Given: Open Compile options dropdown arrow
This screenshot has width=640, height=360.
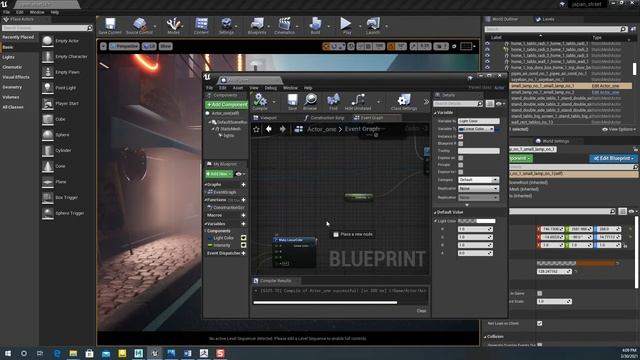Looking at the screenshot, I should (274, 102).
